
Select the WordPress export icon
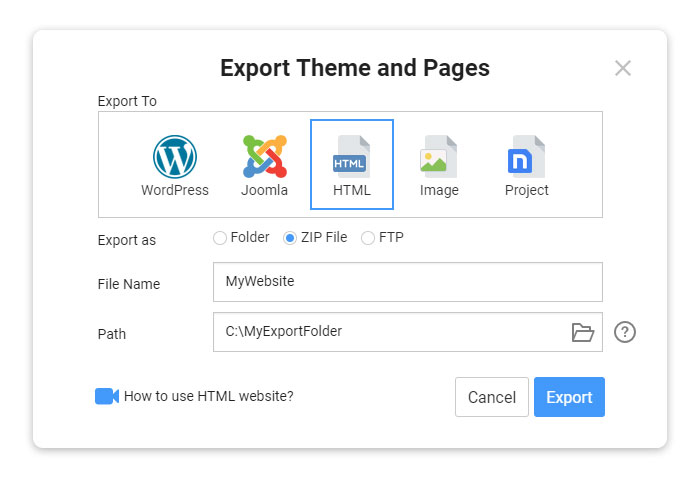point(175,157)
